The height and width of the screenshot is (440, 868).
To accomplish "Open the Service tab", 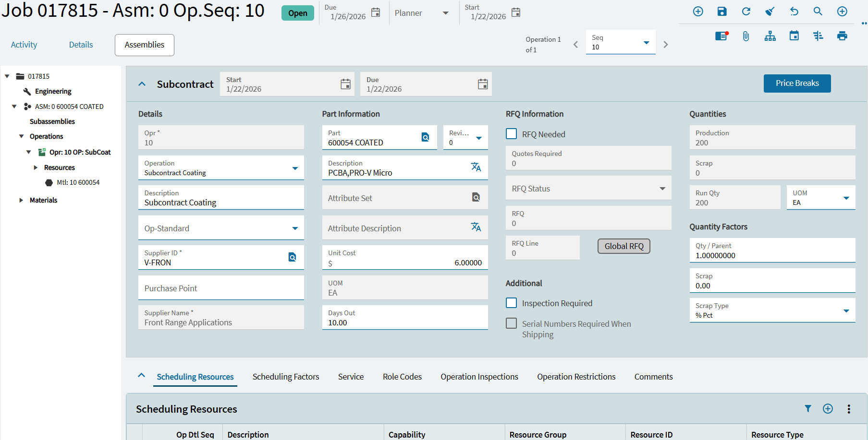I will (x=351, y=377).
